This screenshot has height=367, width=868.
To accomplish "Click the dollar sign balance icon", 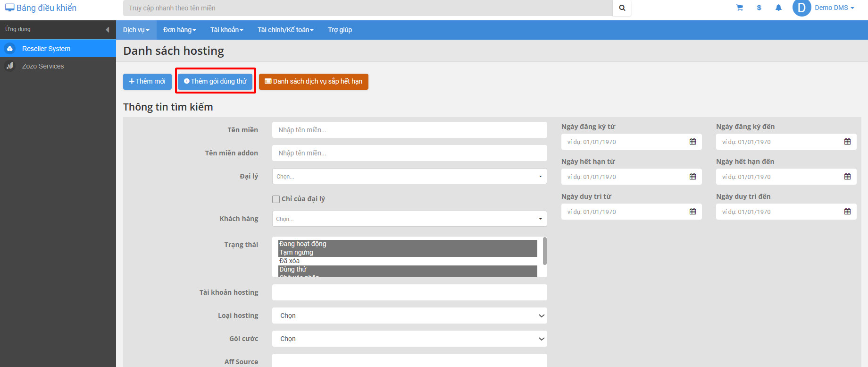I will click(759, 8).
